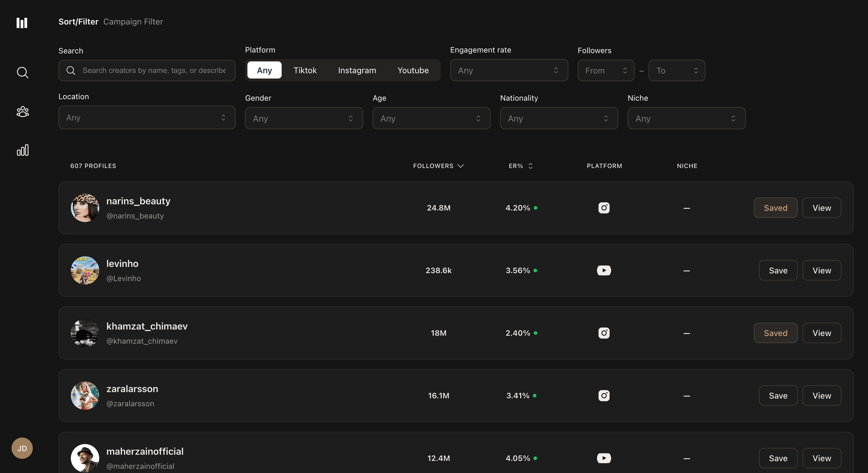
Task: View the levinho profile
Action: 821,270
